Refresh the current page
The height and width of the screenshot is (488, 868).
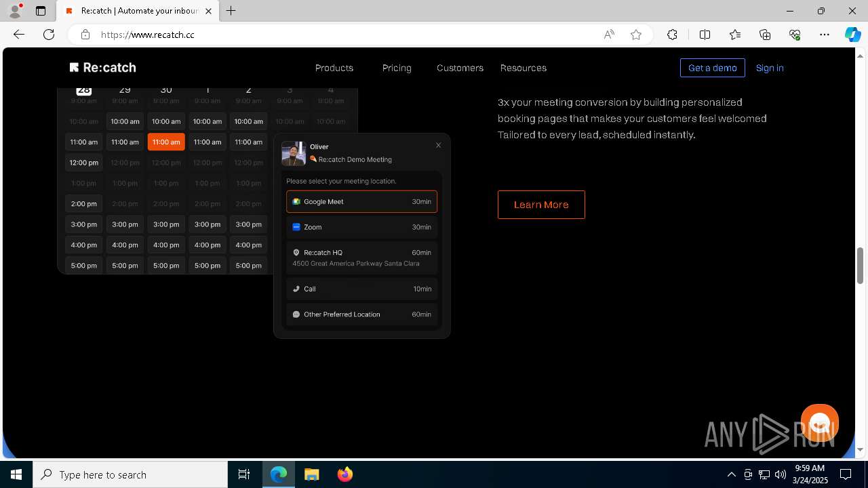[49, 35]
